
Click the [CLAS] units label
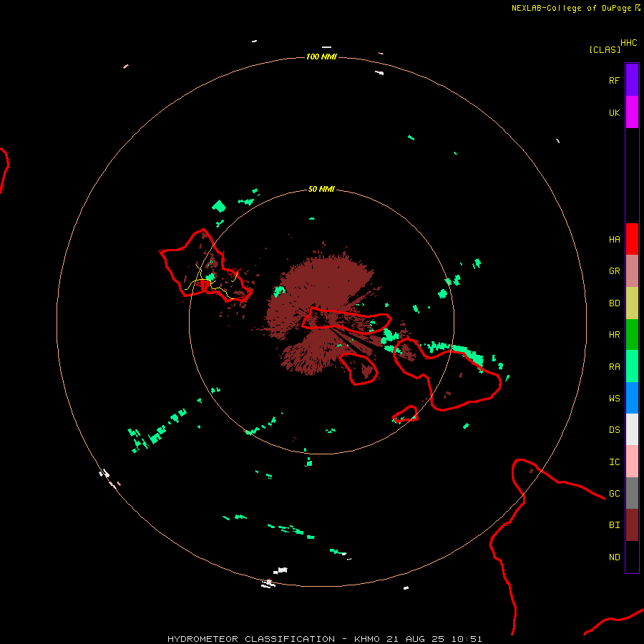tap(605, 49)
